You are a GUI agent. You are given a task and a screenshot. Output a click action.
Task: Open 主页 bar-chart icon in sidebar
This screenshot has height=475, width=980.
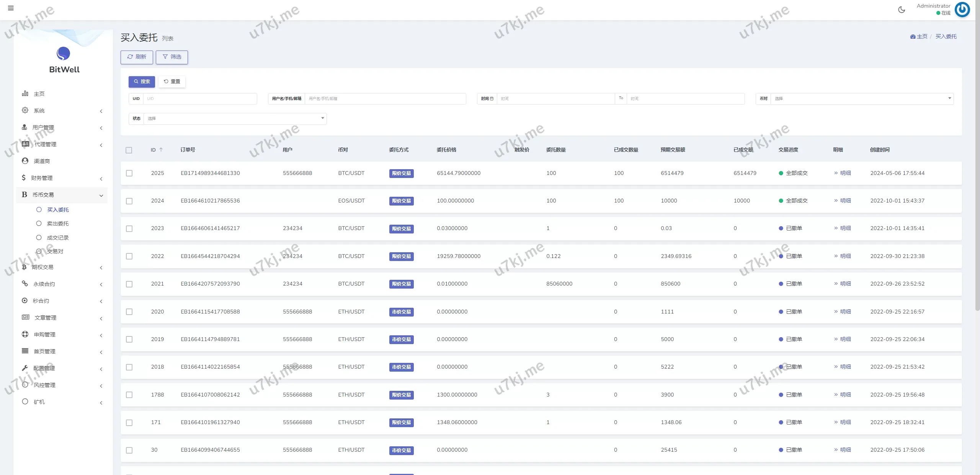click(25, 93)
